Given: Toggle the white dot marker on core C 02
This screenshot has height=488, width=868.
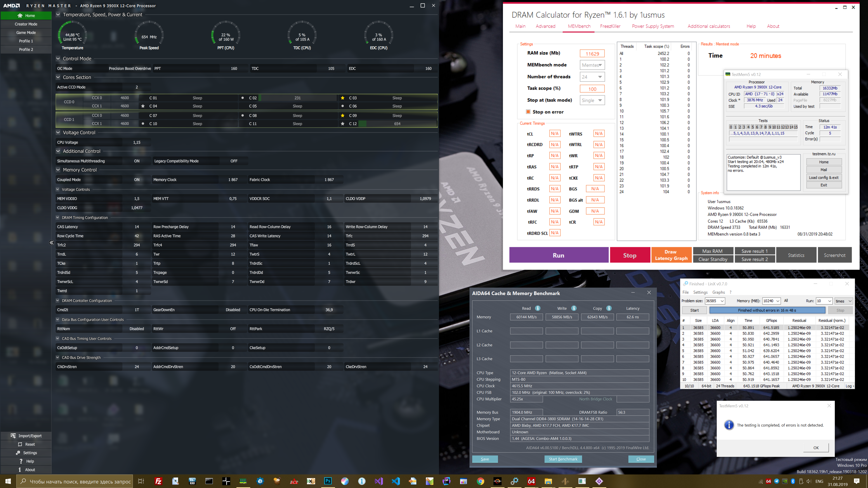Looking at the screenshot, I should [x=243, y=98].
